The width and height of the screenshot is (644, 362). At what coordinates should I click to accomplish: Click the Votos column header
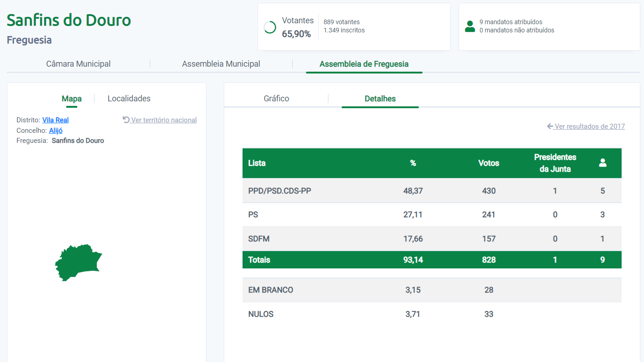(488, 163)
